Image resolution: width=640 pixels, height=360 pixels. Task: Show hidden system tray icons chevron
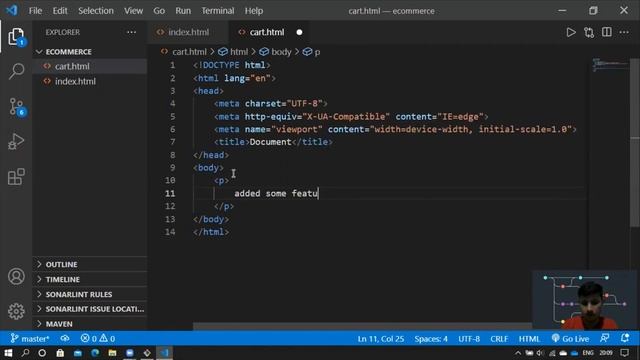(x=518, y=353)
